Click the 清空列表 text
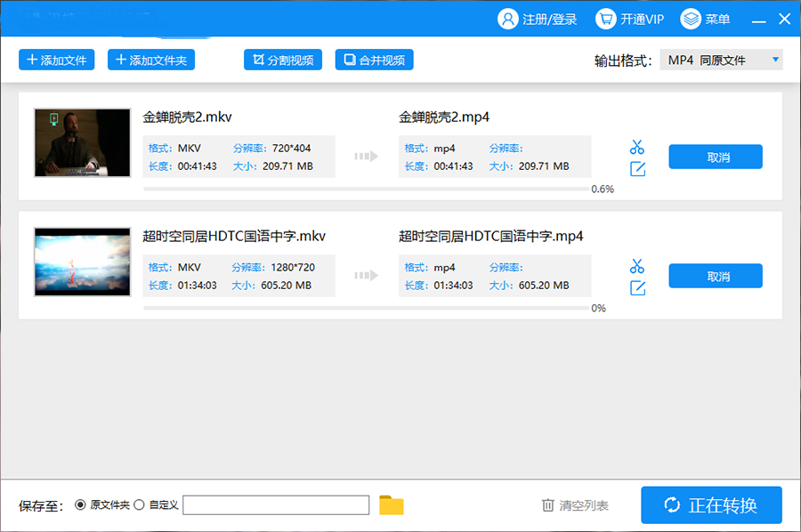 click(583, 505)
